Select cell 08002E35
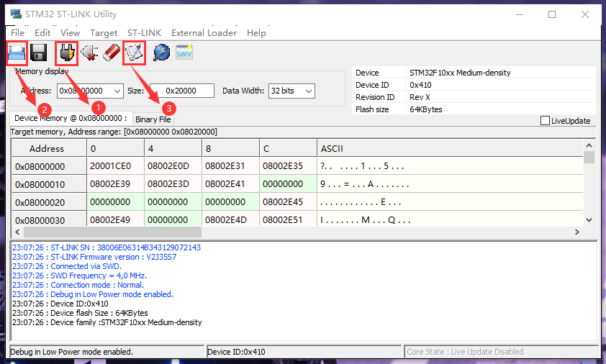This screenshot has height=364, width=606. [x=289, y=166]
